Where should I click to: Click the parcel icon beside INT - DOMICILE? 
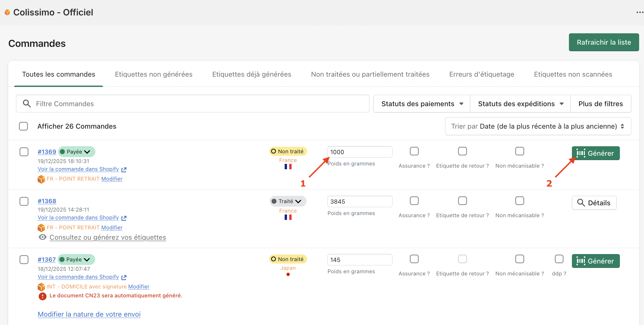tap(41, 287)
